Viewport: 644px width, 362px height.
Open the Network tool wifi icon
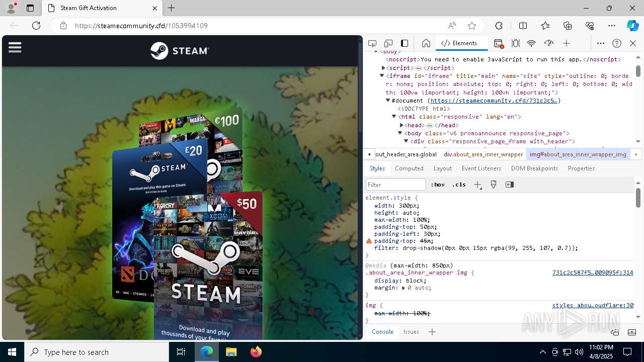[531, 43]
